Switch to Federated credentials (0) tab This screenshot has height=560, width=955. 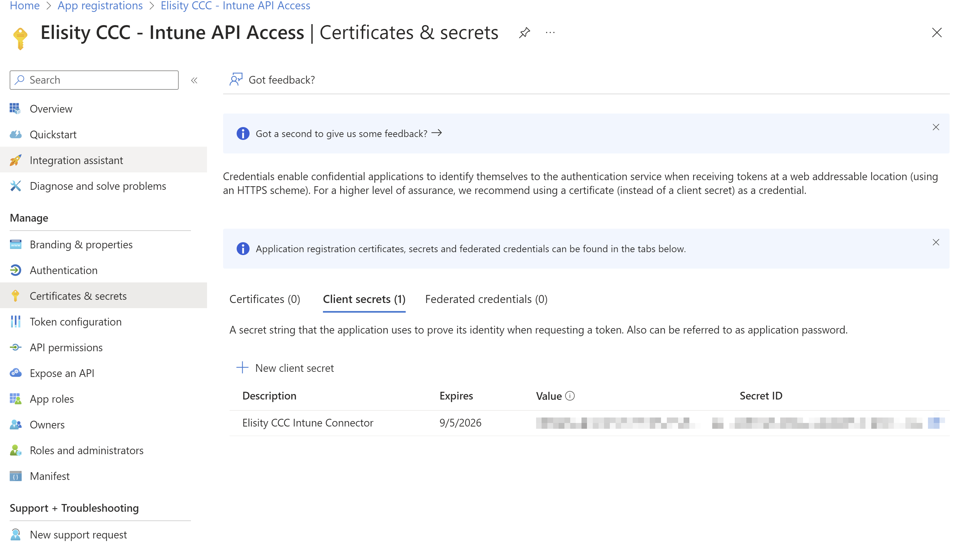point(486,299)
